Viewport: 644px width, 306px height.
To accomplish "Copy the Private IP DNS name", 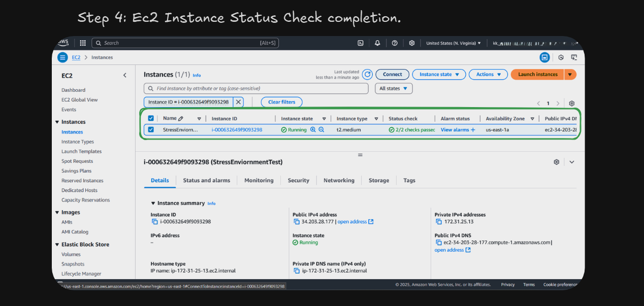I will (297, 271).
